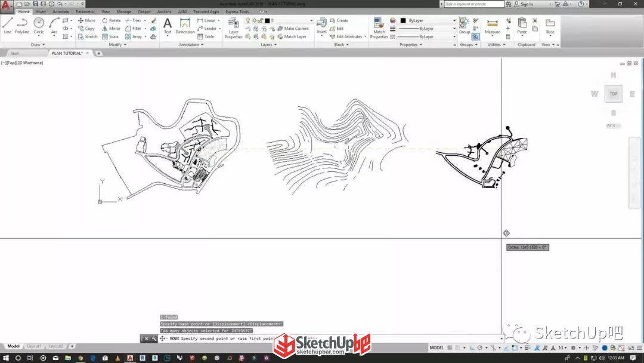
Task: Click the Array tool
Action: tap(134, 36)
